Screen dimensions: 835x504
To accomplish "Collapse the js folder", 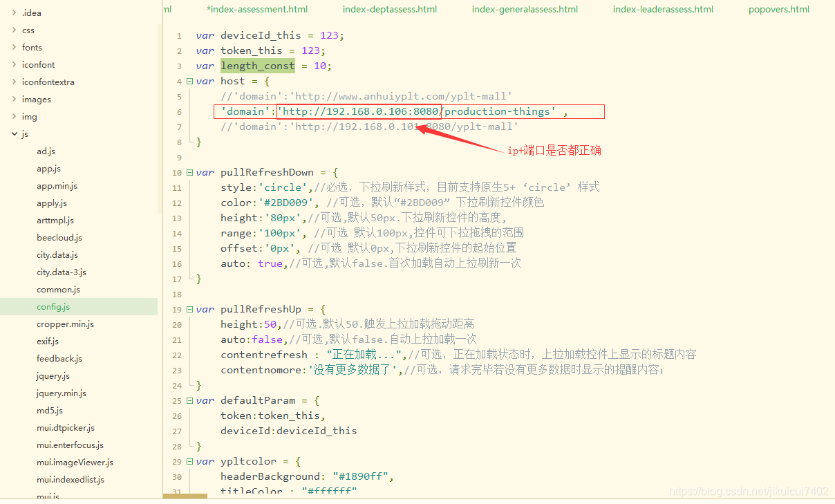I will pos(15,134).
